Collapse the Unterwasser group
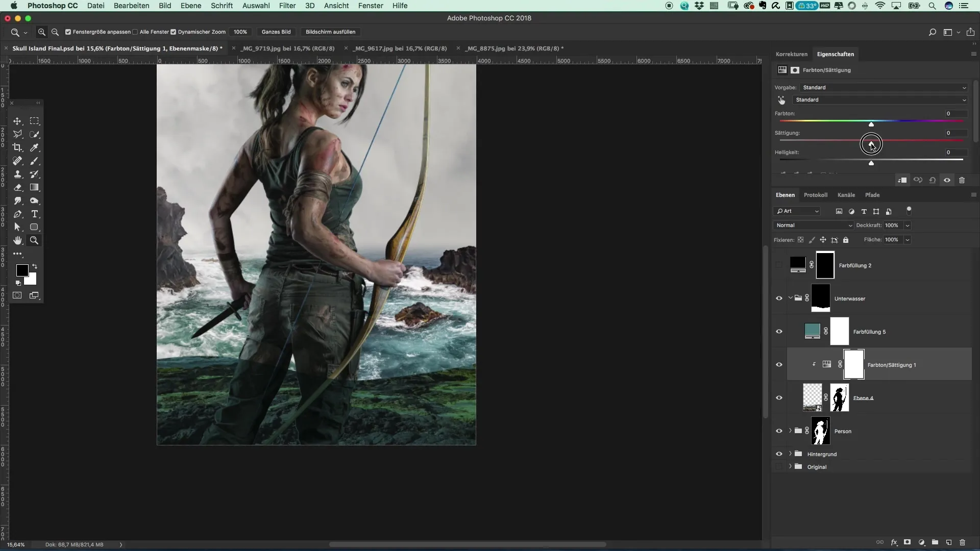This screenshot has width=980, height=551. 791,298
